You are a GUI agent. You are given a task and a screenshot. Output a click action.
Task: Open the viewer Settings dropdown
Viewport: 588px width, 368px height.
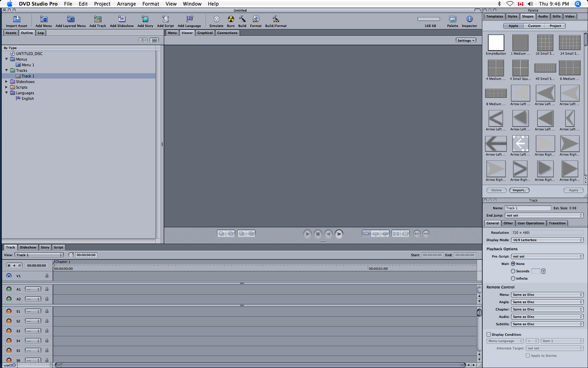466,41
